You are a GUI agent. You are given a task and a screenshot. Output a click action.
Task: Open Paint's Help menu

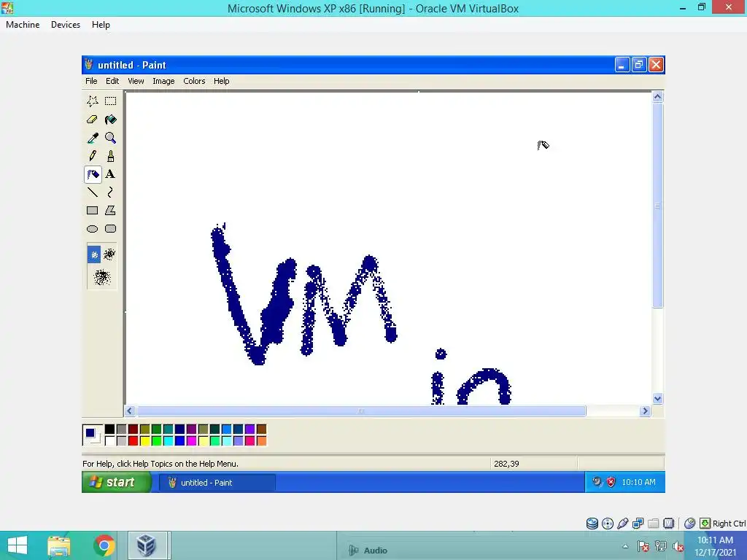click(x=222, y=81)
